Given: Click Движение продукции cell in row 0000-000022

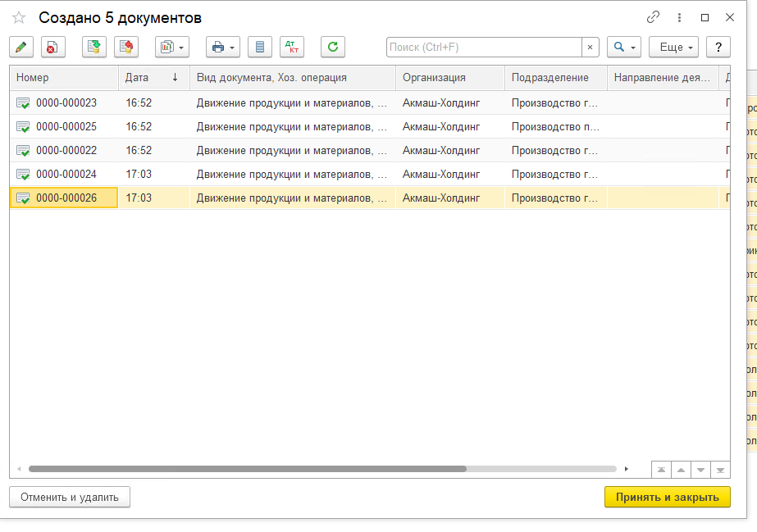Looking at the screenshot, I should [293, 151].
